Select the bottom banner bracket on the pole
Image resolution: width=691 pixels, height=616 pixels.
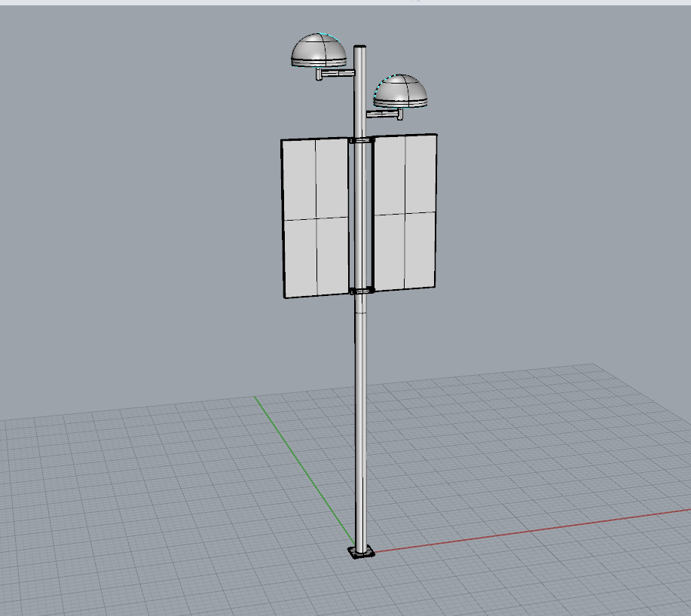pos(362,291)
